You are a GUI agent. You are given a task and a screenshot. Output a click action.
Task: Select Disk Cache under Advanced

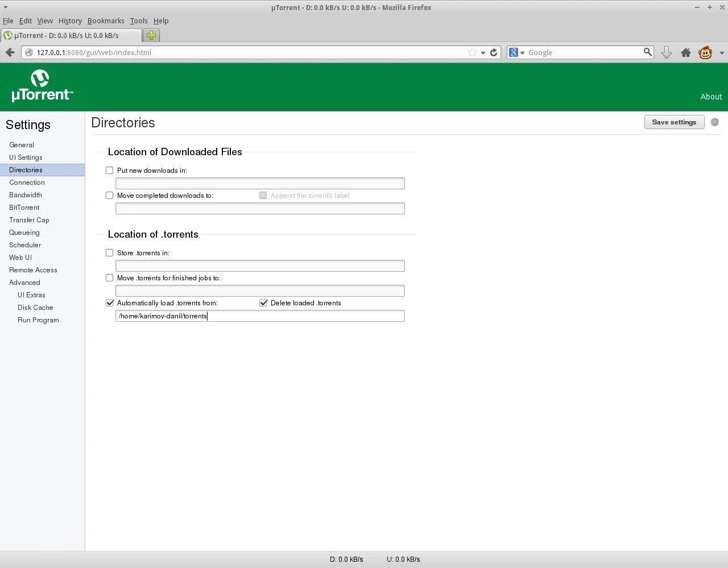tap(35, 308)
